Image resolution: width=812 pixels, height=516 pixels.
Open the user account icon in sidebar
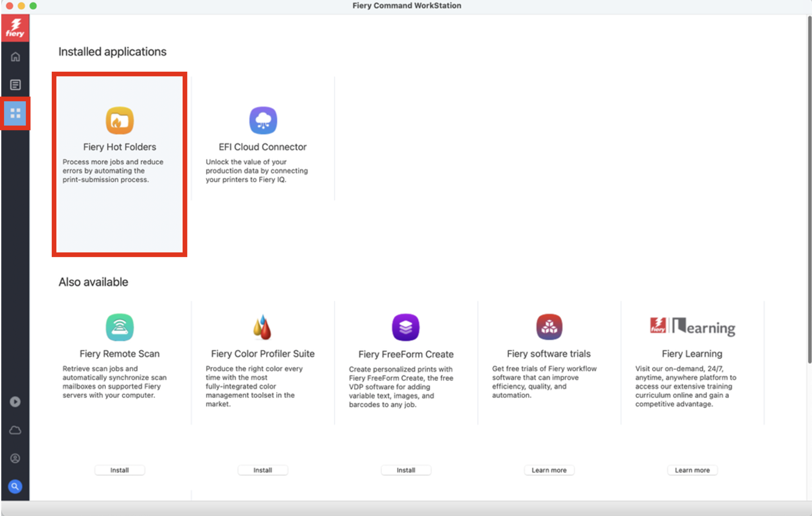[x=15, y=458]
